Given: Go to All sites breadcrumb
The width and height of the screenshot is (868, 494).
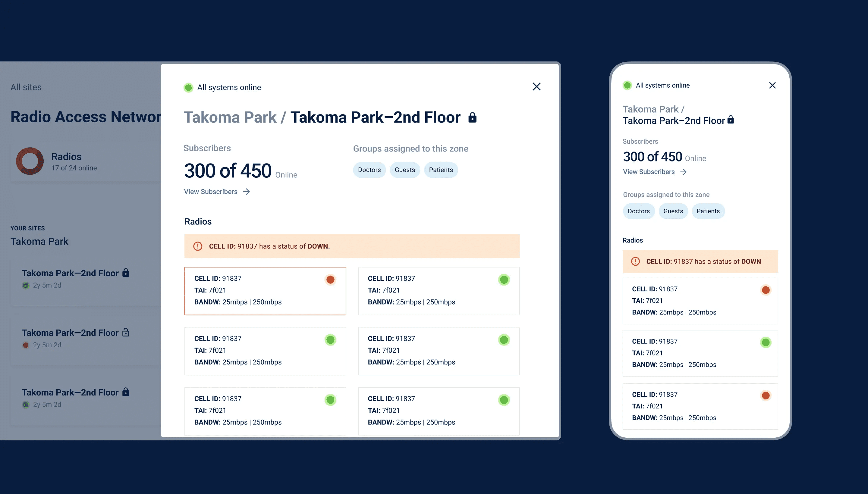Looking at the screenshot, I should pos(26,87).
